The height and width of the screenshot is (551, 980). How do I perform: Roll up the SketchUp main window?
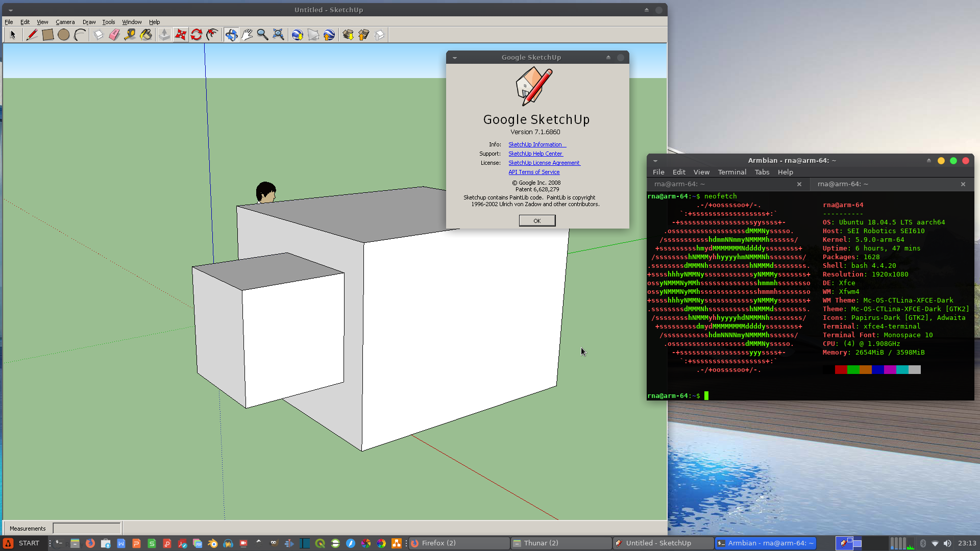(x=646, y=10)
